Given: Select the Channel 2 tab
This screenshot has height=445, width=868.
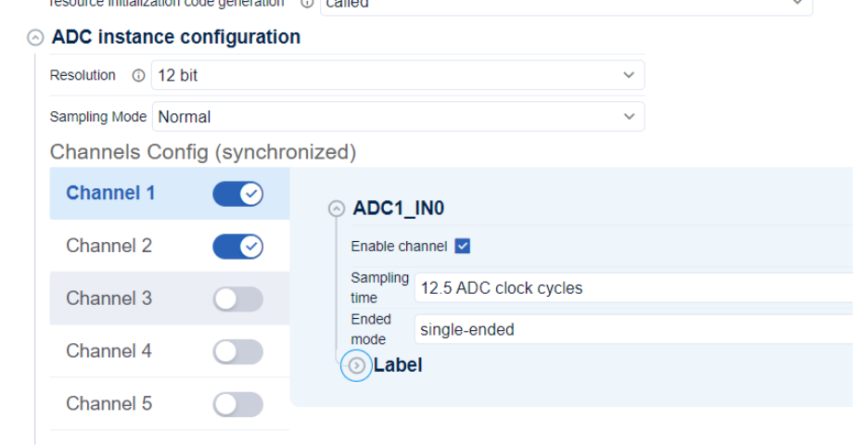Looking at the screenshot, I should 108,247.
